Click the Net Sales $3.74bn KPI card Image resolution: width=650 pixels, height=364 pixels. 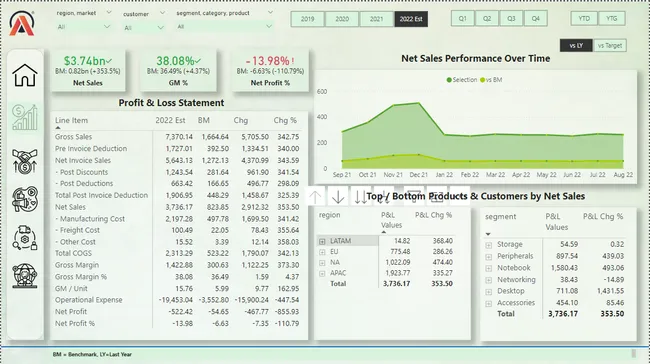pyautogui.click(x=88, y=70)
